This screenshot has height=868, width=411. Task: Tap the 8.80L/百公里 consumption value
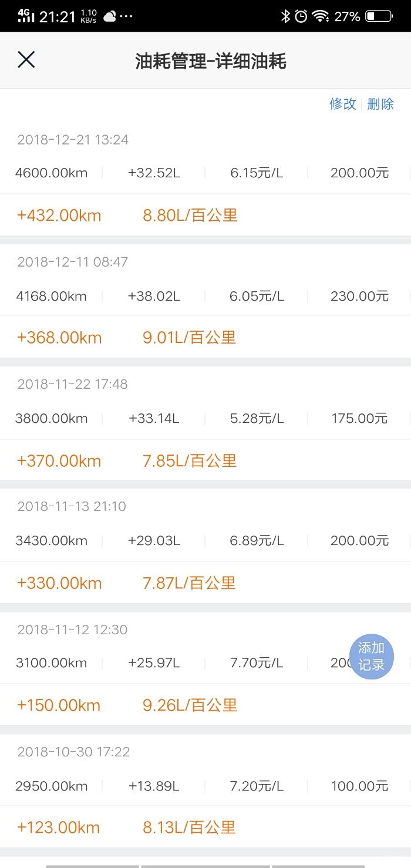(190, 215)
